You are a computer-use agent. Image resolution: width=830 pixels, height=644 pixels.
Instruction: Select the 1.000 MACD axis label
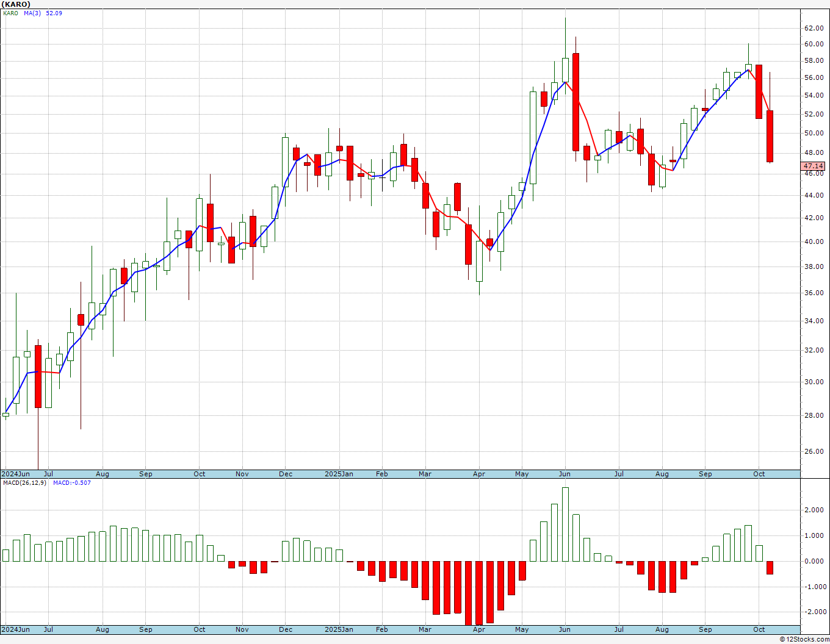(814, 535)
